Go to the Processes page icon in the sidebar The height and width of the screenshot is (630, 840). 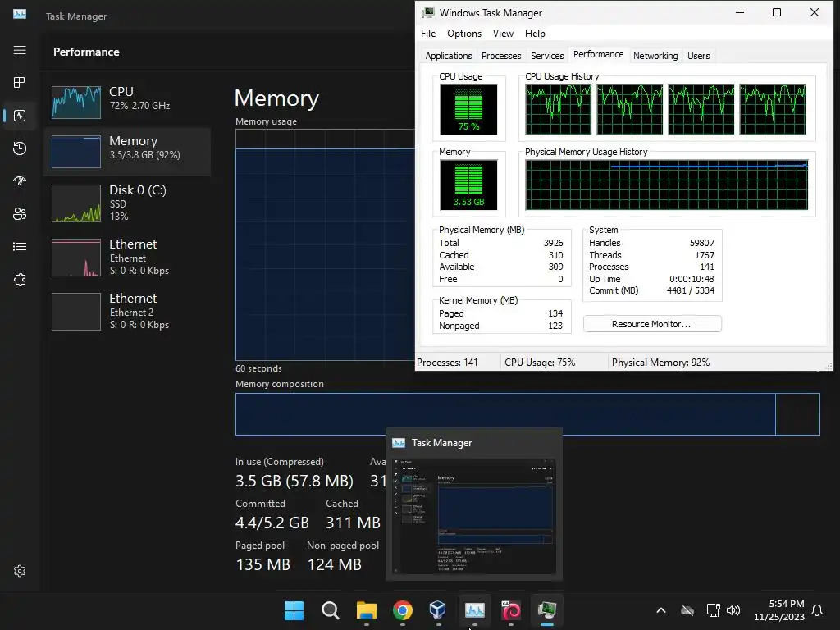coord(20,83)
